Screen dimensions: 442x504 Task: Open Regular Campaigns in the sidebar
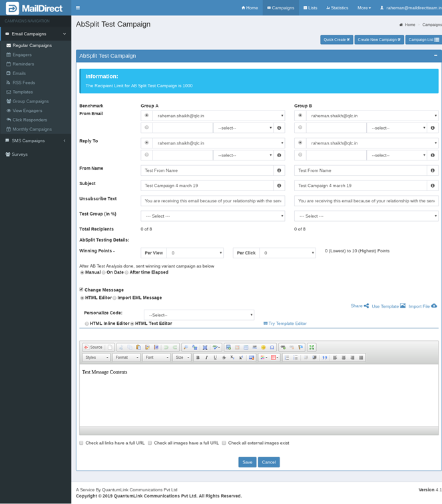32,45
